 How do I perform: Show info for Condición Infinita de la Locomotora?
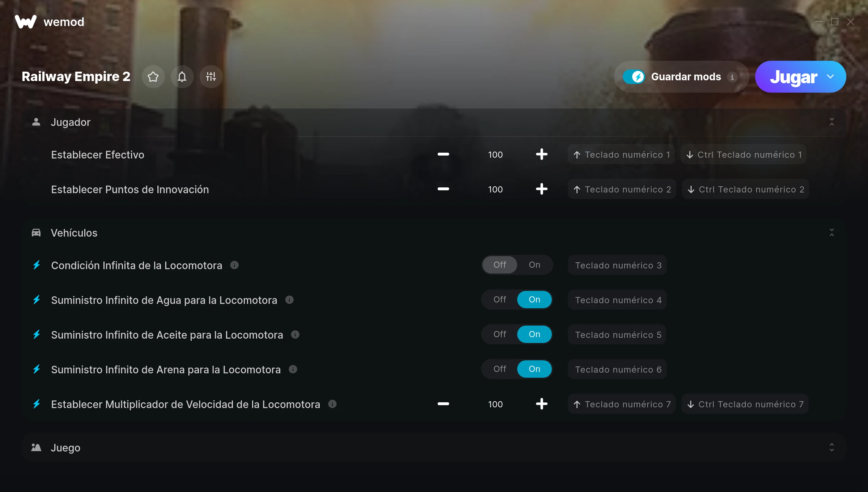[x=234, y=265]
